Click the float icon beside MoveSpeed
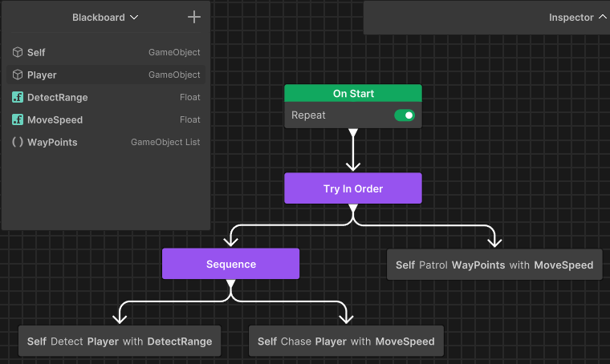610x364 pixels. 18,119
